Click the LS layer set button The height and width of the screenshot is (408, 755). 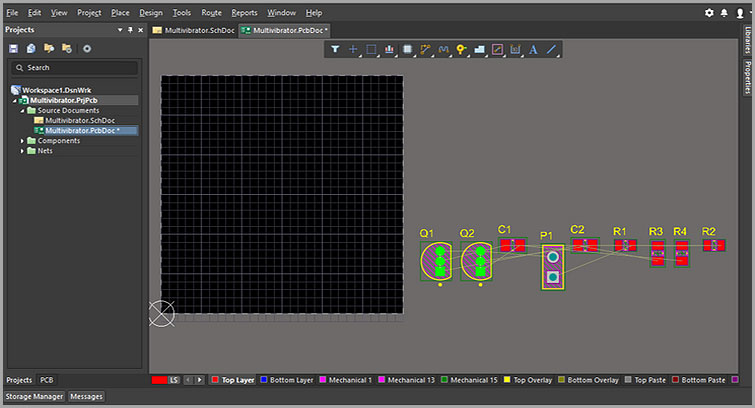pos(174,380)
